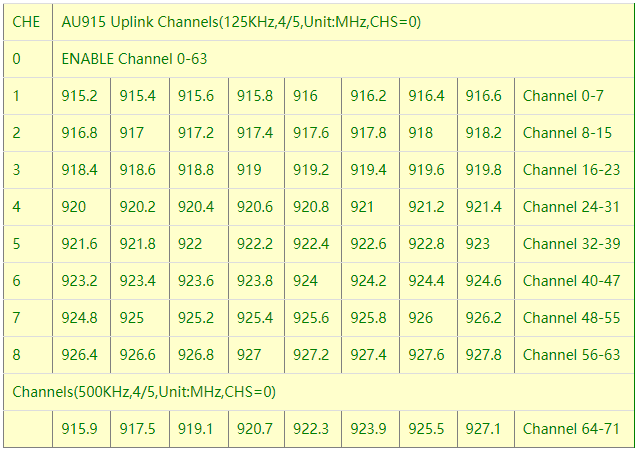Click the 920.8 cell
This screenshot has width=638, height=451.
pos(313,207)
